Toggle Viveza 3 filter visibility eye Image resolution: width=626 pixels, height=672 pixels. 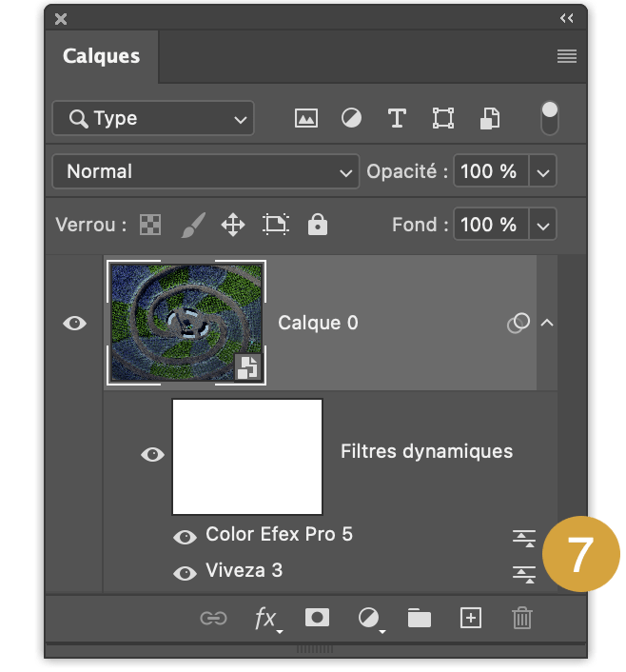point(185,573)
